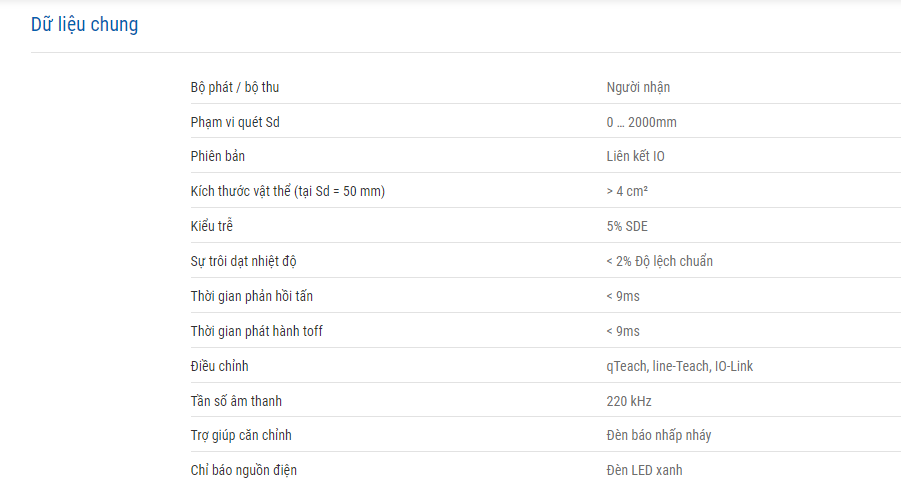Click the 'Phiên bản' row label
Image resolution: width=901 pixels, height=499 pixels.
pos(218,156)
